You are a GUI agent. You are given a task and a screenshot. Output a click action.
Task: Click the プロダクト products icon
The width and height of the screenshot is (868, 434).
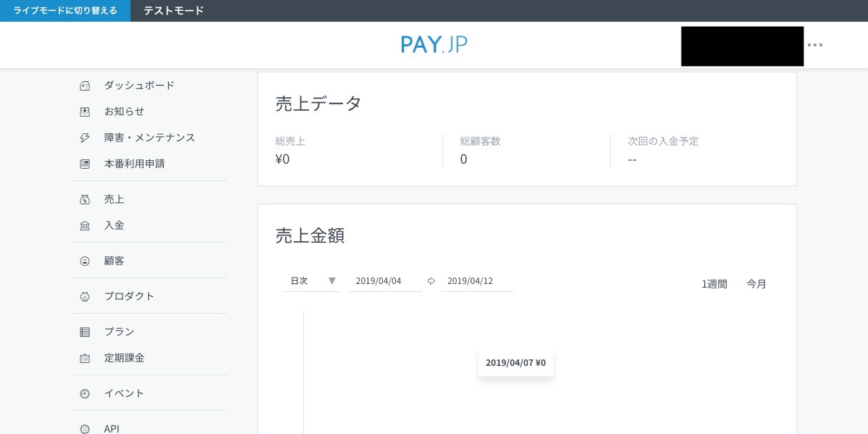[85, 296]
